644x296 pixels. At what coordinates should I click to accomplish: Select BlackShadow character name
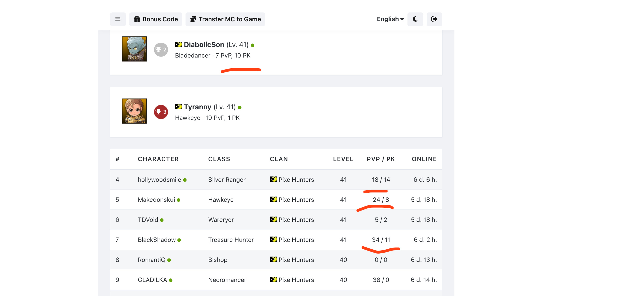[156, 240]
